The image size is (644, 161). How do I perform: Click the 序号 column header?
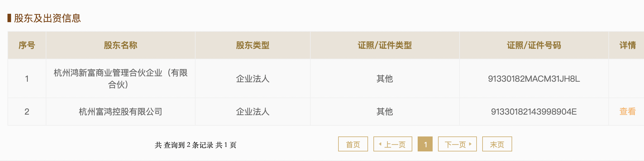pos(27,45)
